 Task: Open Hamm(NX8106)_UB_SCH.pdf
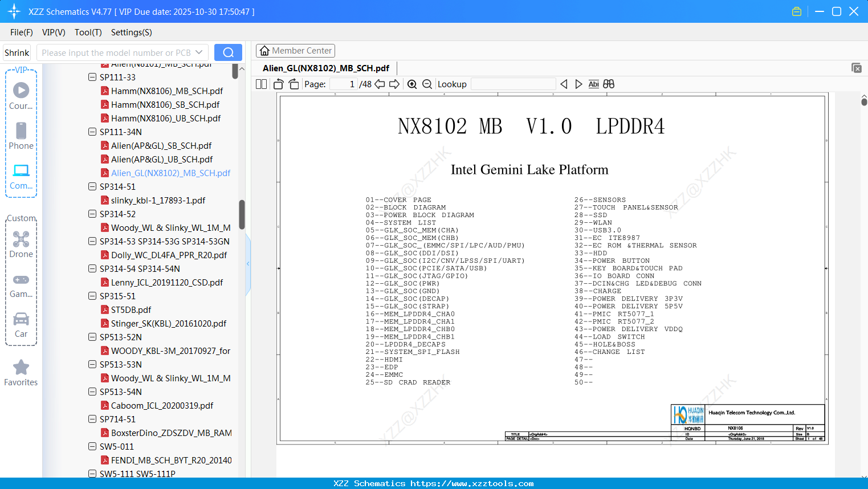click(x=166, y=118)
